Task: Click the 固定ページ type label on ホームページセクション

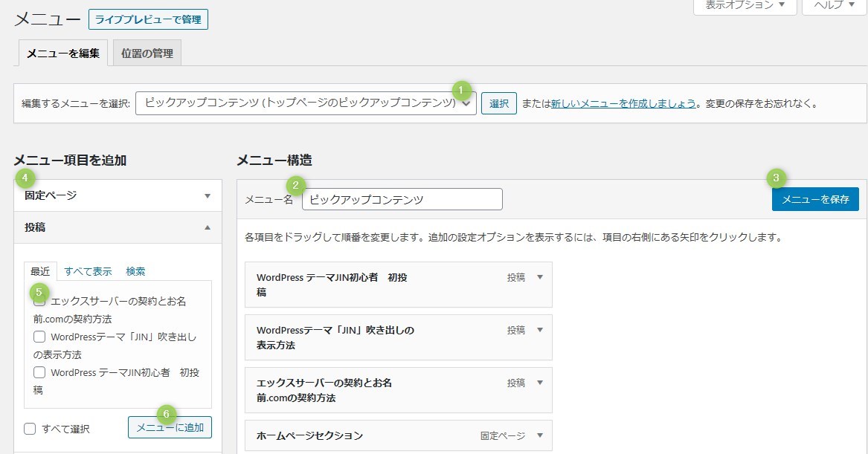Action: coord(503,435)
